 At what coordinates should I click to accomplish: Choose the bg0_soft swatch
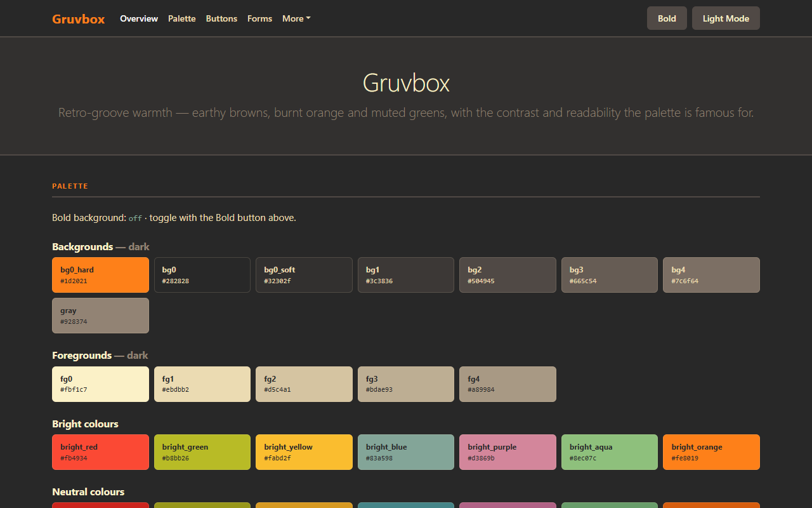pyautogui.click(x=304, y=275)
